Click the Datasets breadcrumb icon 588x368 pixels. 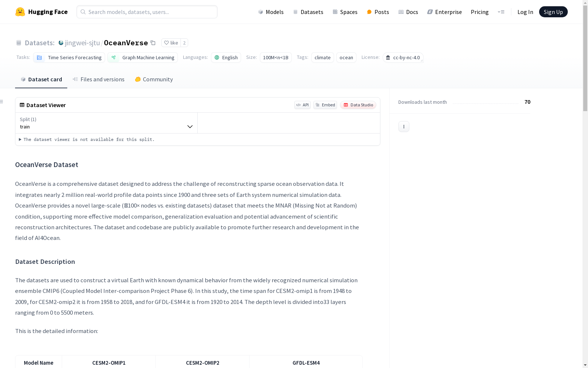pos(19,43)
